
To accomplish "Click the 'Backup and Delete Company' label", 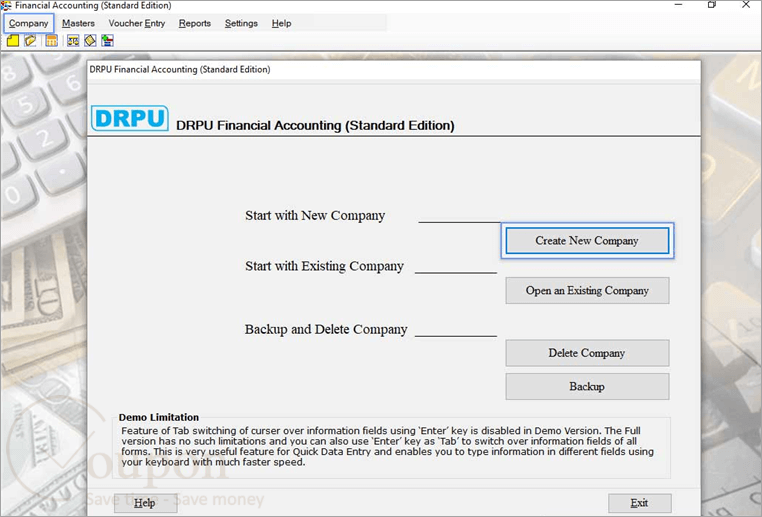I will [x=326, y=329].
